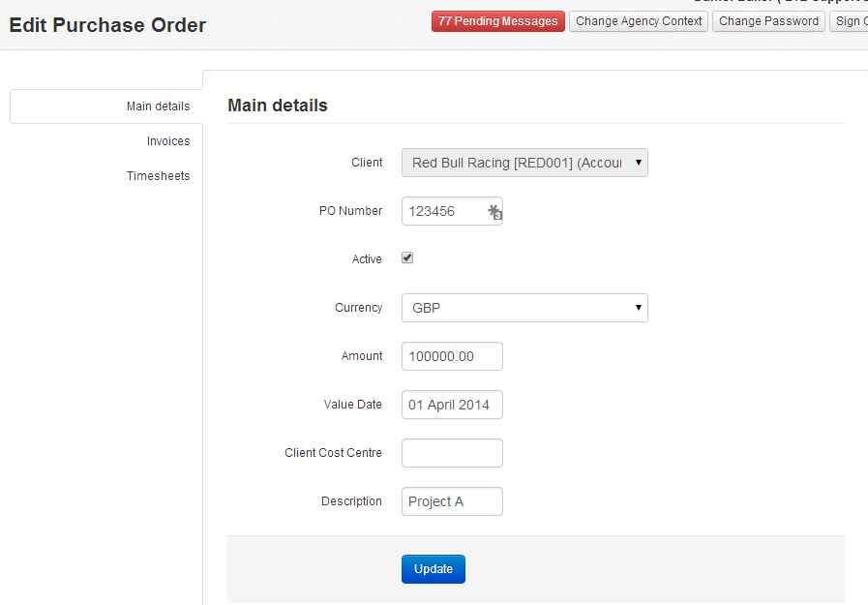Focus the PO Number field
Viewport: 868px width, 605px height.
(x=452, y=211)
